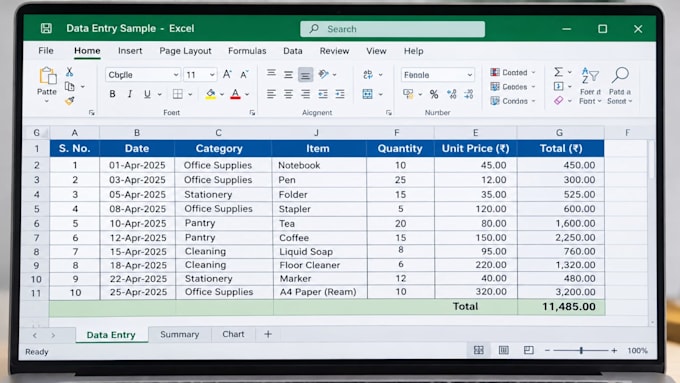Expand the Borders dropdown arrow
Screen dimensions: 680x383
coord(190,94)
